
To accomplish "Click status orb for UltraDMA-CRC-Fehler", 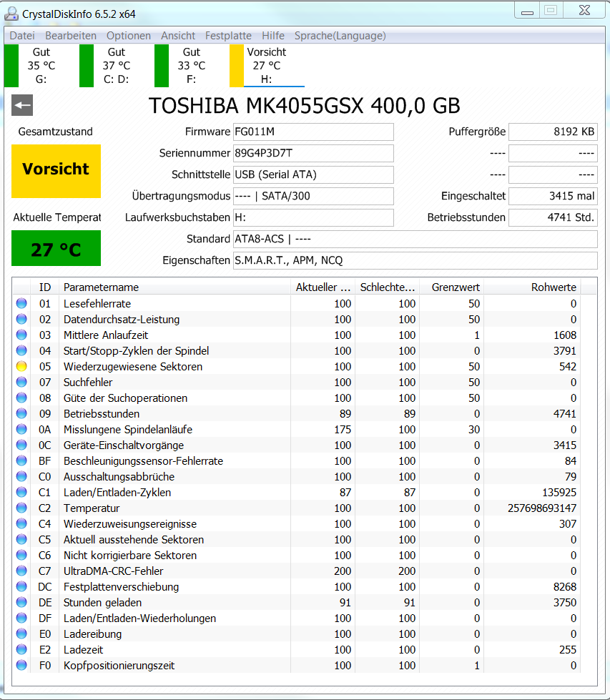I will [x=21, y=571].
